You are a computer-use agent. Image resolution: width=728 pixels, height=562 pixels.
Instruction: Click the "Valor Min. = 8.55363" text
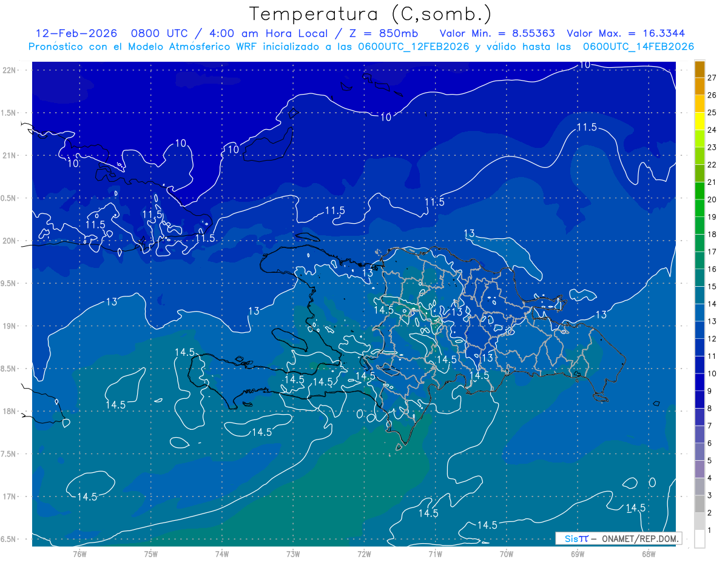[497, 33]
